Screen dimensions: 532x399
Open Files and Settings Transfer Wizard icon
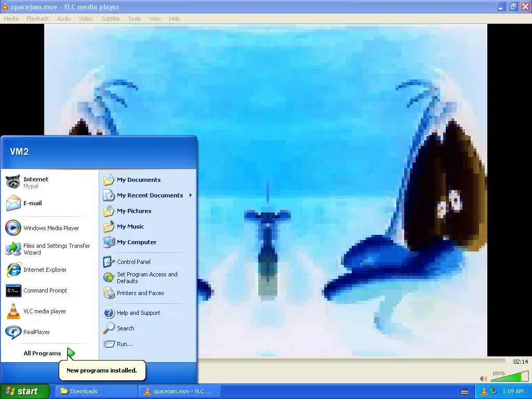13,249
